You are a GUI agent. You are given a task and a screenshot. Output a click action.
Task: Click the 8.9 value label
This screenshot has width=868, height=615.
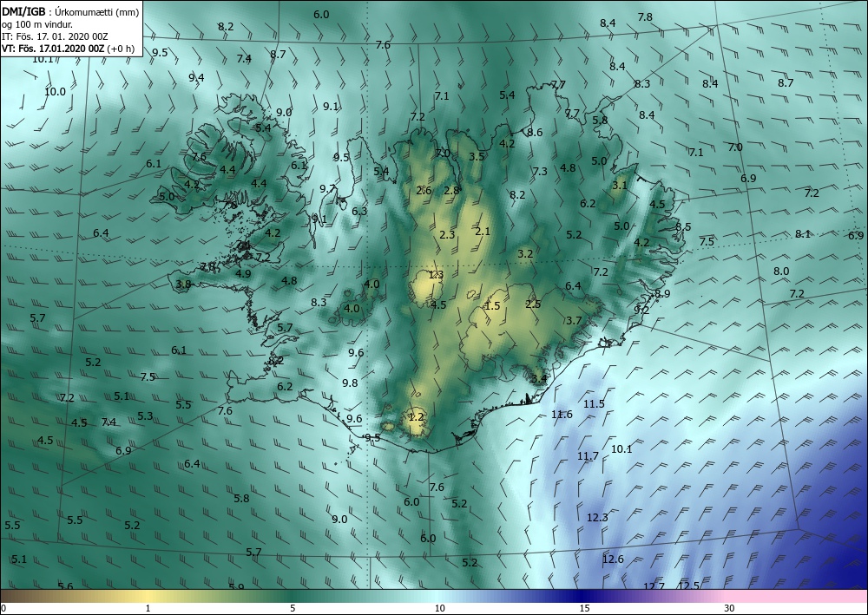point(662,294)
